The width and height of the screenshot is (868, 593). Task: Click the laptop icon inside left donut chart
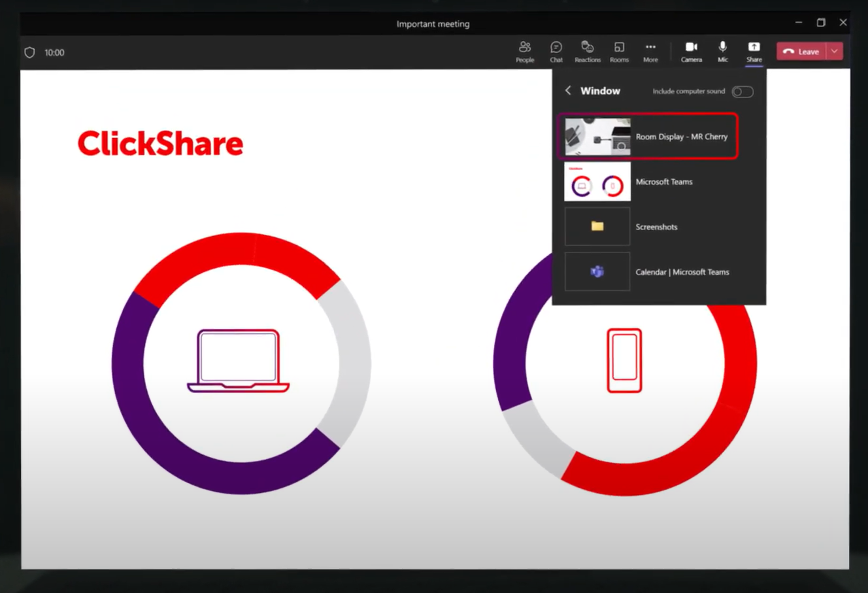point(239,360)
